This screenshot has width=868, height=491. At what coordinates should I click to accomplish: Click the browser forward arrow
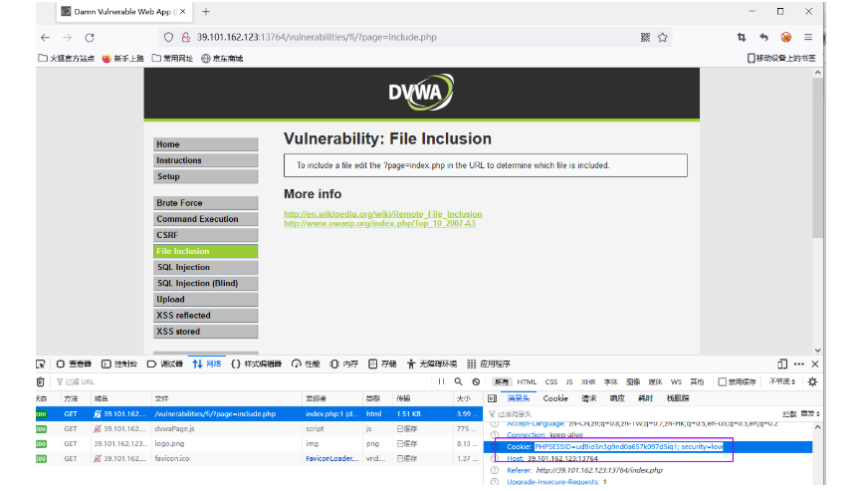point(67,37)
